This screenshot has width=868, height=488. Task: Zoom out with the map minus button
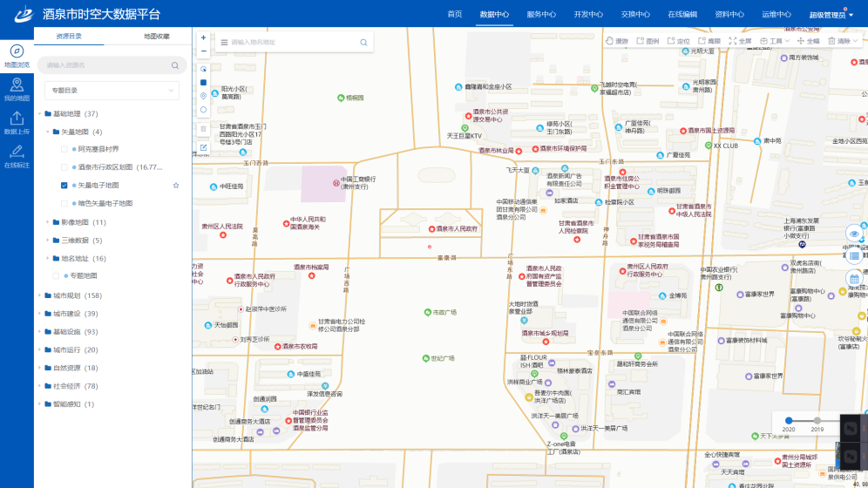(x=203, y=52)
